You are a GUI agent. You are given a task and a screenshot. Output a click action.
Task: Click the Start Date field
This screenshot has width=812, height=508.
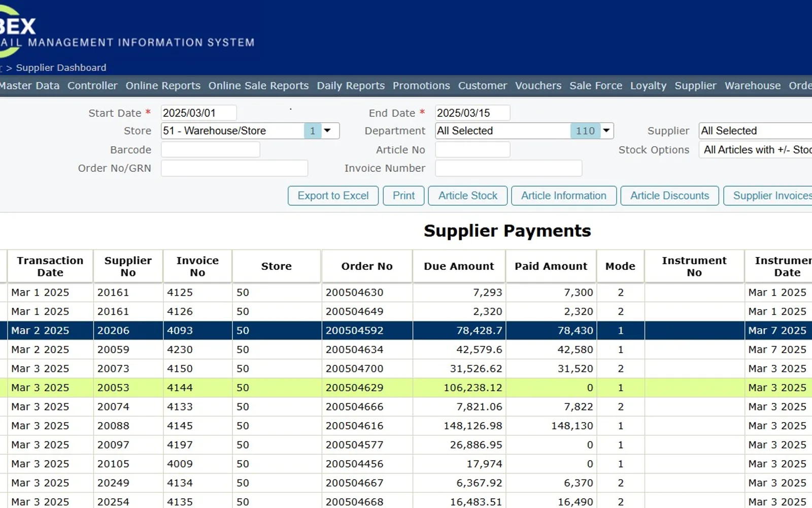(x=198, y=113)
